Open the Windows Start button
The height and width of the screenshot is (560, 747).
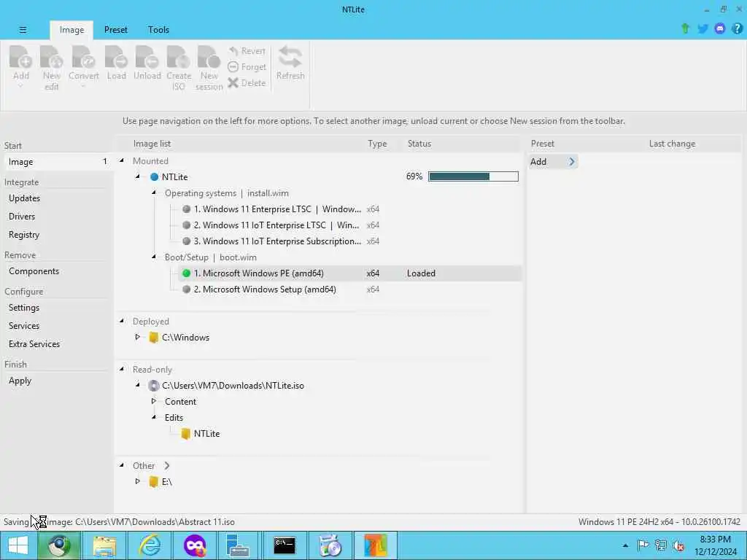click(18, 545)
